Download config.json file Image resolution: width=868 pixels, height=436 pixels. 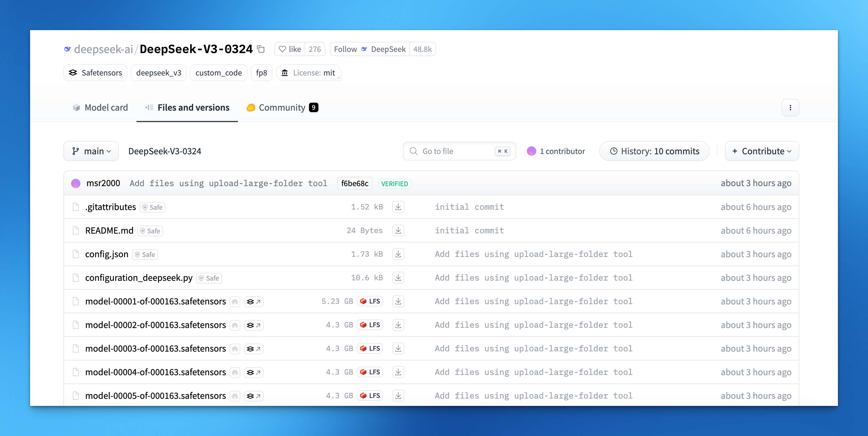398,254
